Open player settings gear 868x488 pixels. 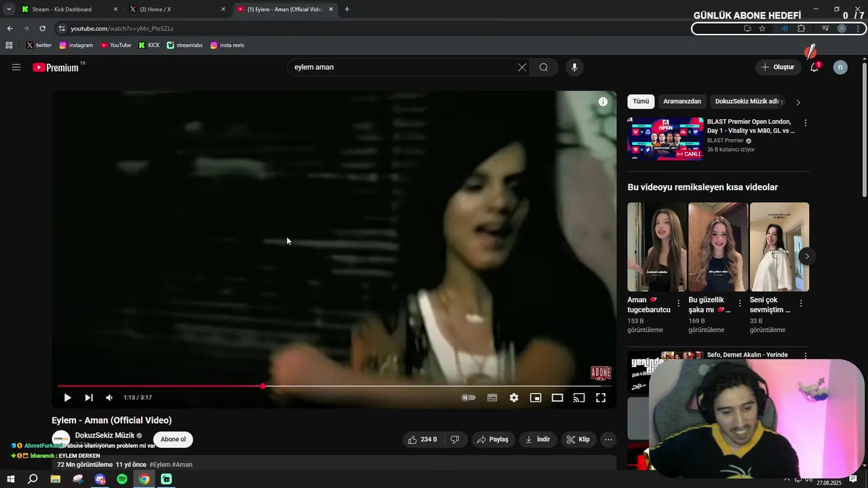point(514,398)
